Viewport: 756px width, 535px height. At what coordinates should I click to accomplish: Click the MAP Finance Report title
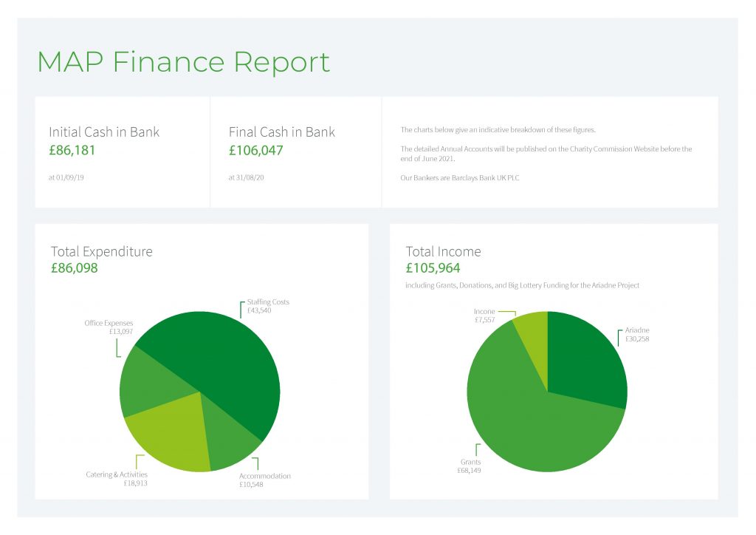point(182,62)
